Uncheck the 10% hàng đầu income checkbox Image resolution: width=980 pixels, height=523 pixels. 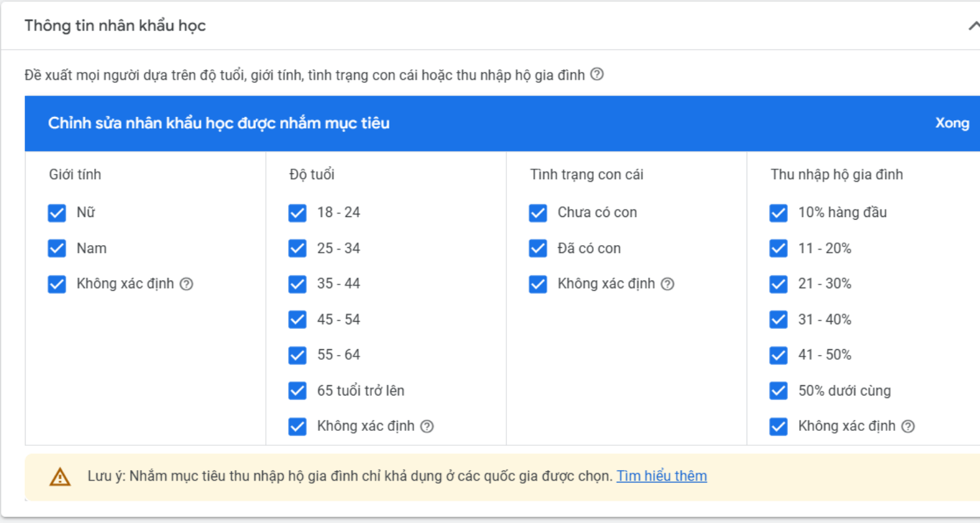(x=778, y=213)
